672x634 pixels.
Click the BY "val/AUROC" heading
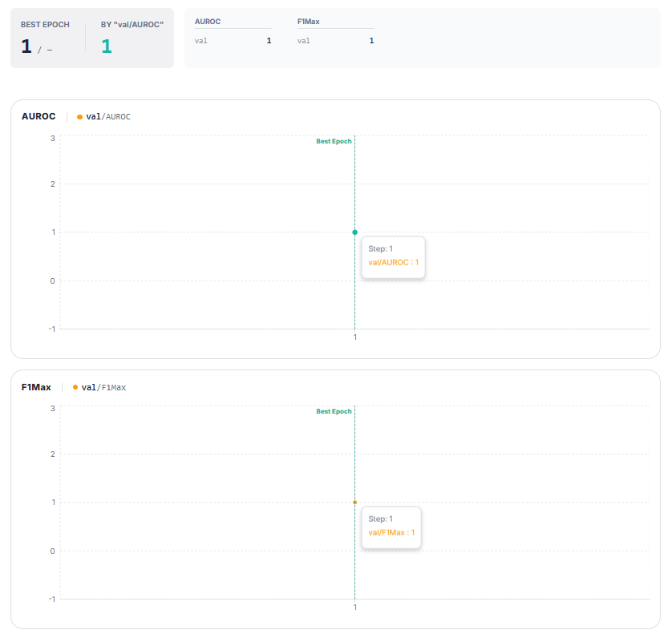pos(132,24)
